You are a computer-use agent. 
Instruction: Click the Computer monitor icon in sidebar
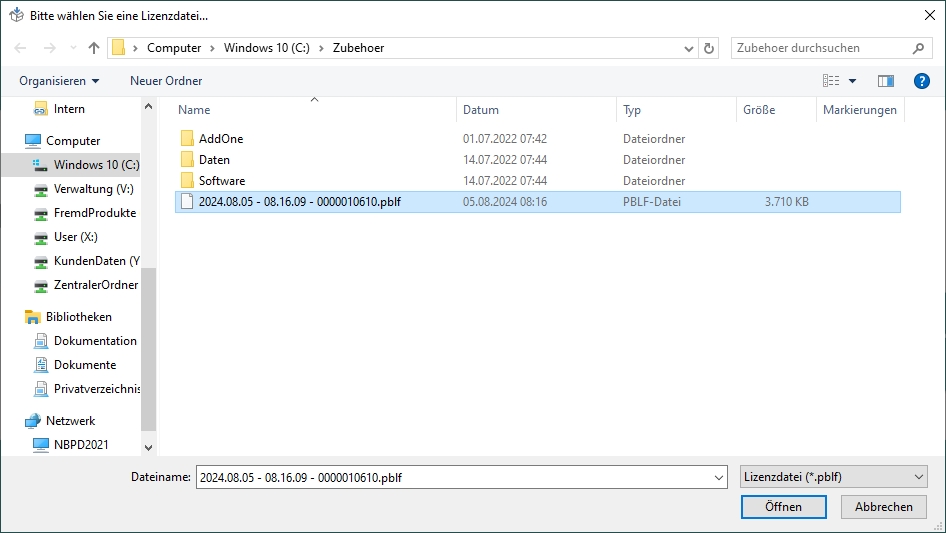pos(33,141)
